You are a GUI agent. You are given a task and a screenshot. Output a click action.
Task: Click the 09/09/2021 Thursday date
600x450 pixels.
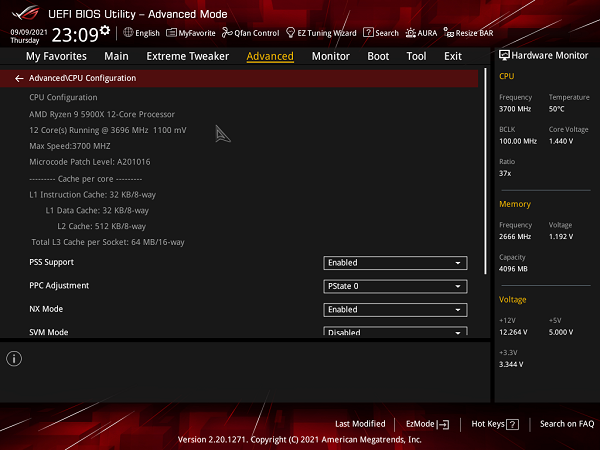point(29,36)
